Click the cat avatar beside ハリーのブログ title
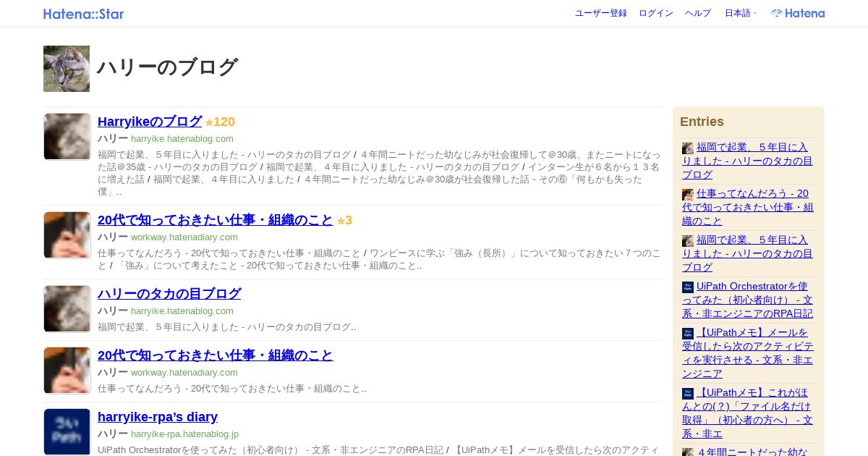Viewport: 868px width, 456px height. pos(67,69)
